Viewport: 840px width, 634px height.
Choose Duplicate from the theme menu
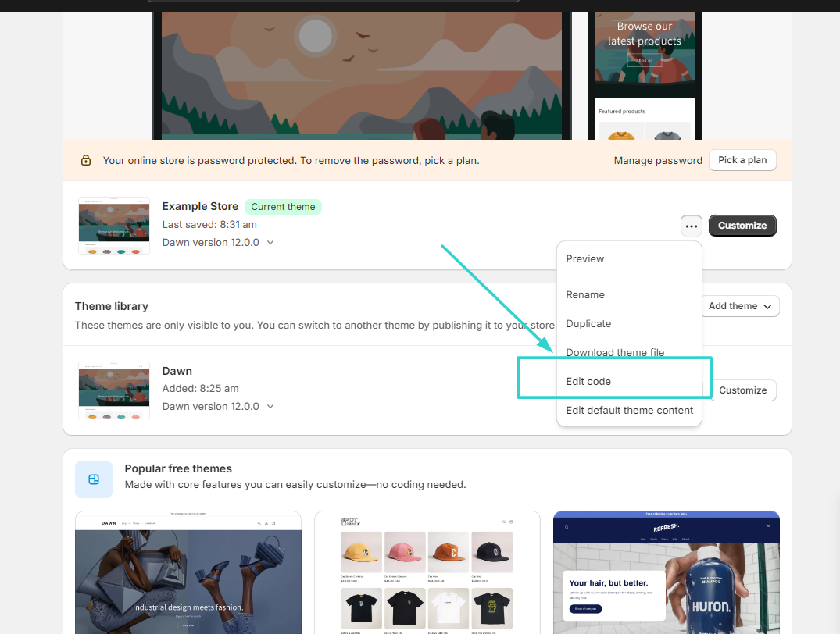click(588, 323)
